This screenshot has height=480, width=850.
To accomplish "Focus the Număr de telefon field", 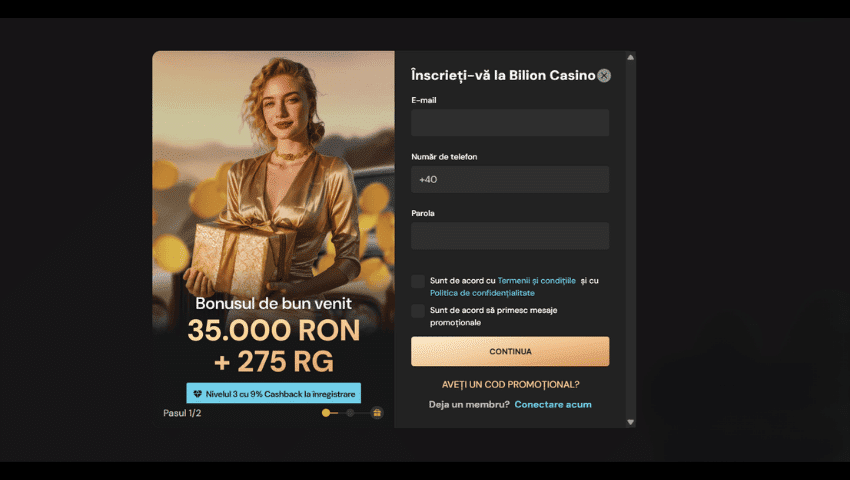I will click(510, 180).
